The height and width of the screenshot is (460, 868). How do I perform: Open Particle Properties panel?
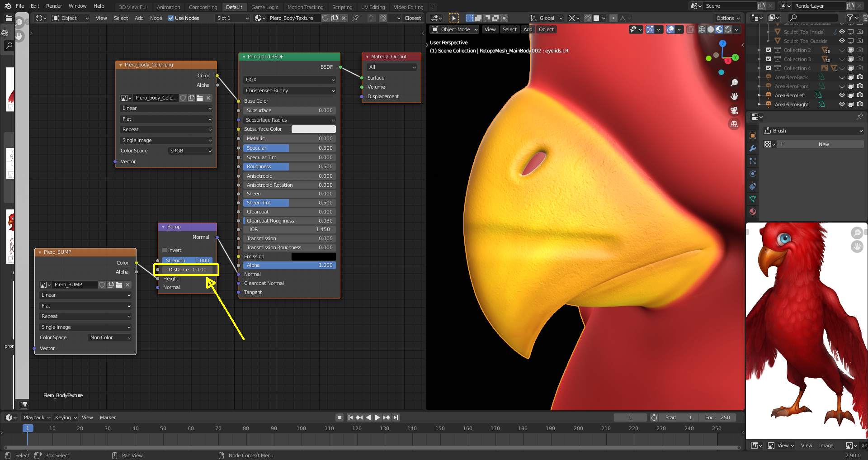(x=752, y=161)
